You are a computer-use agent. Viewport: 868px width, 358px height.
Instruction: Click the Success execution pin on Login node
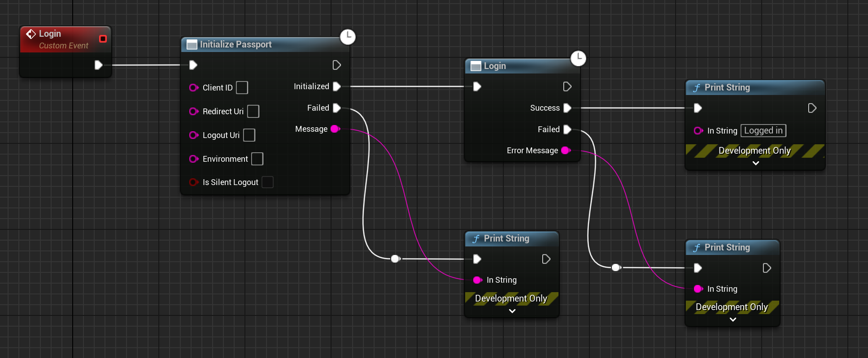(x=567, y=108)
